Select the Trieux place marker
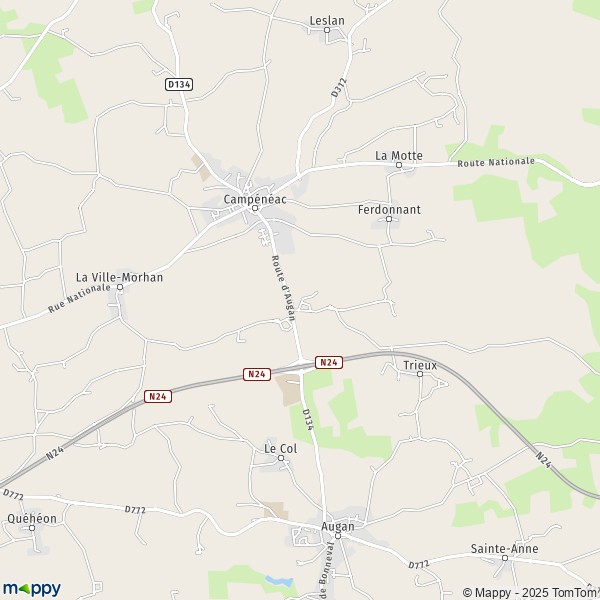 coord(420,374)
